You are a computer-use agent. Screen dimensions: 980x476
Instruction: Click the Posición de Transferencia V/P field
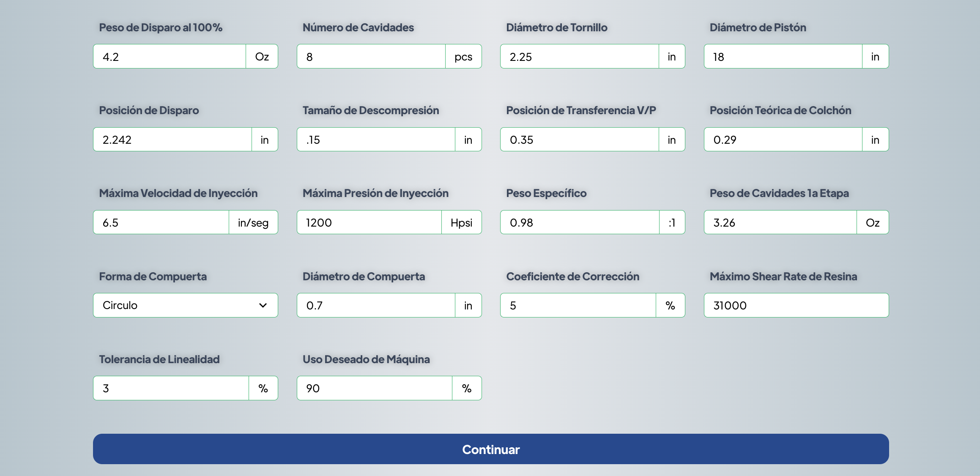pyautogui.click(x=579, y=140)
